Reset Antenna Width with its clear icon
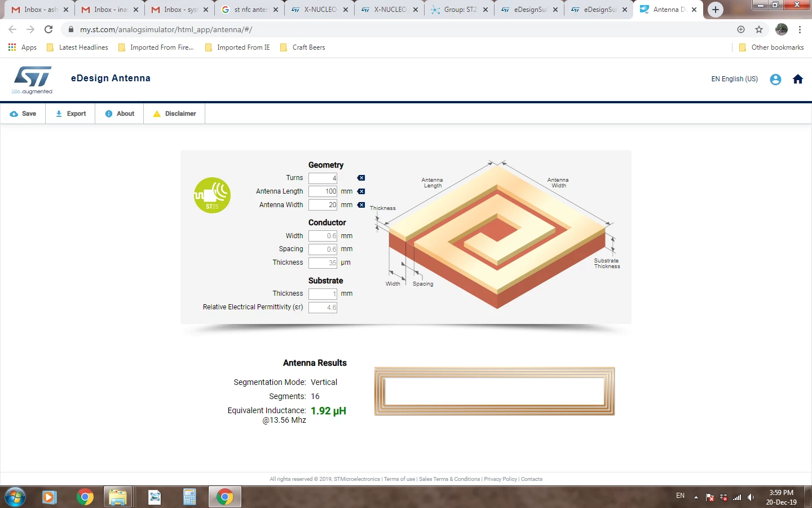The width and height of the screenshot is (812, 508). [361, 205]
